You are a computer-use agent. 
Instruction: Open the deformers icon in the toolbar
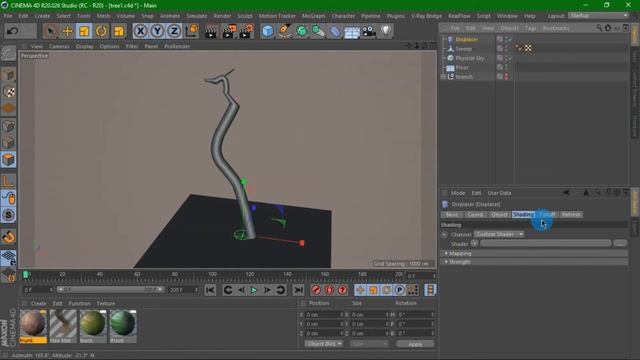pos(335,31)
